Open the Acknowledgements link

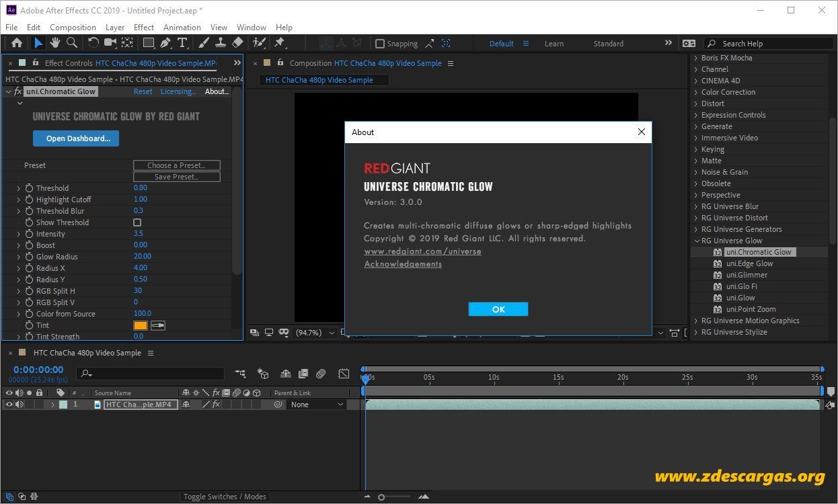point(403,264)
